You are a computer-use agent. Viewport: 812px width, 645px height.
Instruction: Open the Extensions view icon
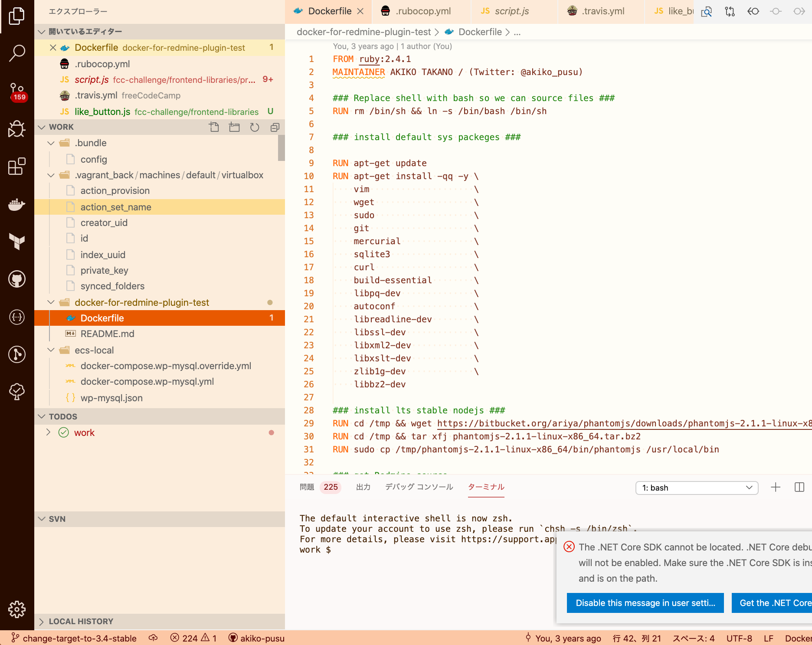[17, 166]
